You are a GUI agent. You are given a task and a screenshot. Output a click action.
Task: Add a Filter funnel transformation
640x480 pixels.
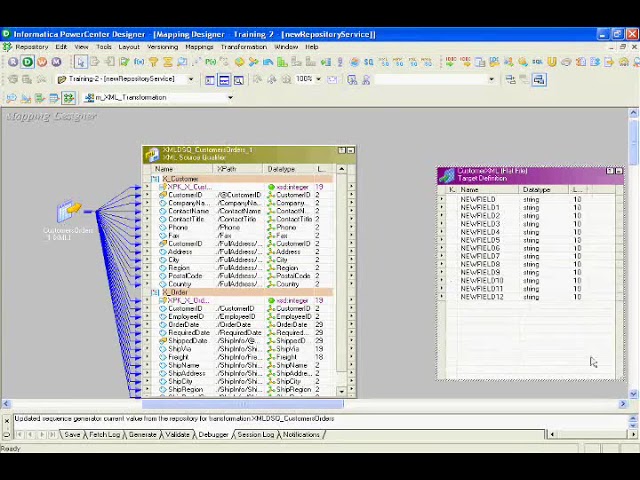pos(153,62)
